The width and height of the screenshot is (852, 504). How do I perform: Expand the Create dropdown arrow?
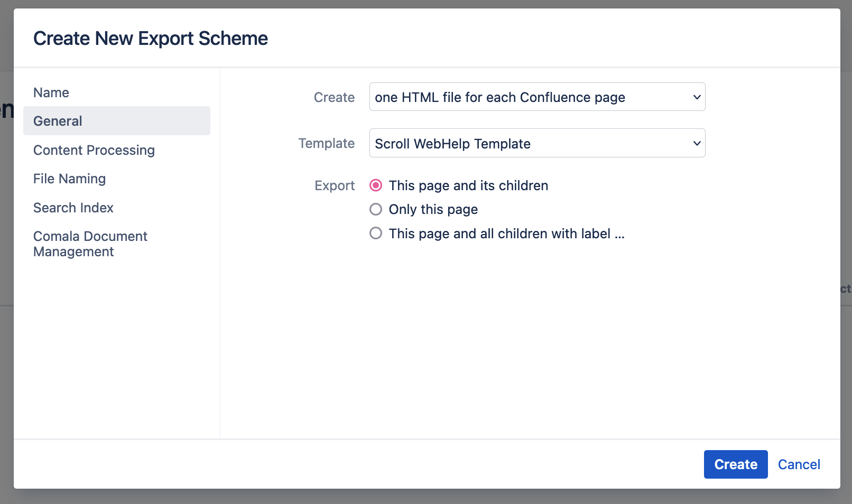696,97
